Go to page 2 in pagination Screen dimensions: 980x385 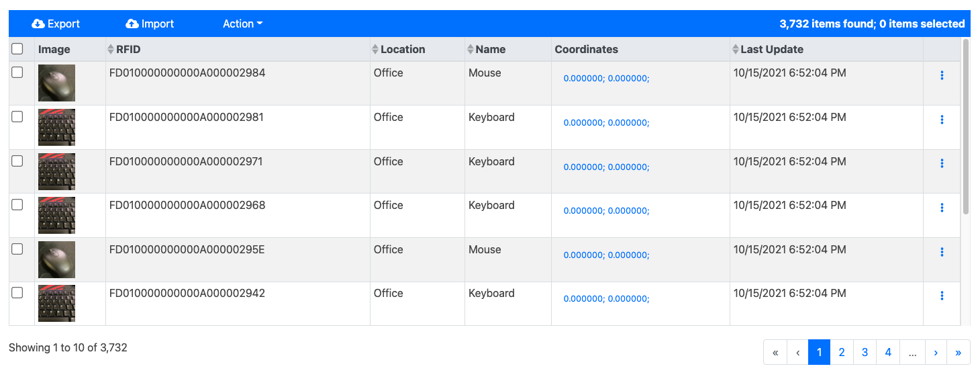(x=842, y=352)
